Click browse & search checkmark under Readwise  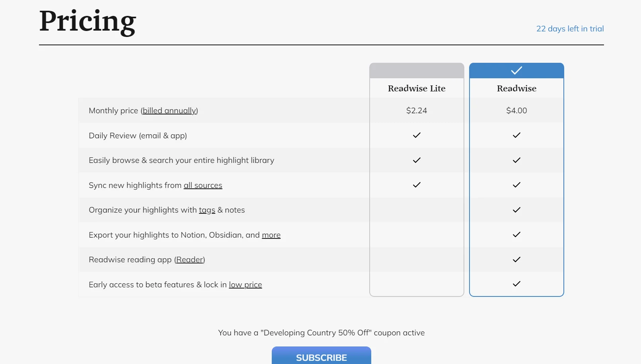tap(516, 160)
